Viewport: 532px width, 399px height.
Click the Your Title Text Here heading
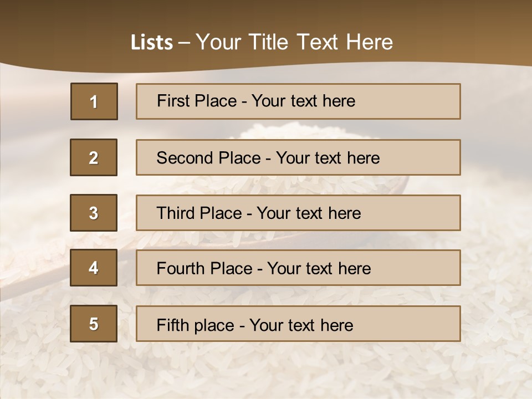[x=294, y=42]
